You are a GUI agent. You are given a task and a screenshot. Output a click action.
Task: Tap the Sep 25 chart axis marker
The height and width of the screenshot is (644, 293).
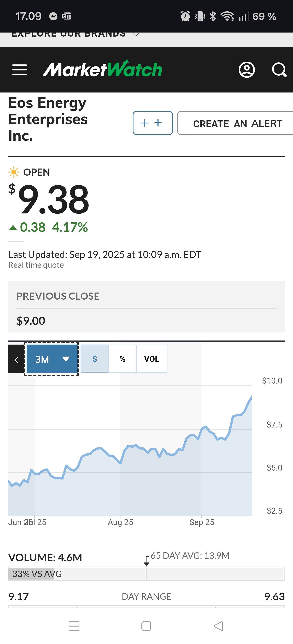pos(201,522)
